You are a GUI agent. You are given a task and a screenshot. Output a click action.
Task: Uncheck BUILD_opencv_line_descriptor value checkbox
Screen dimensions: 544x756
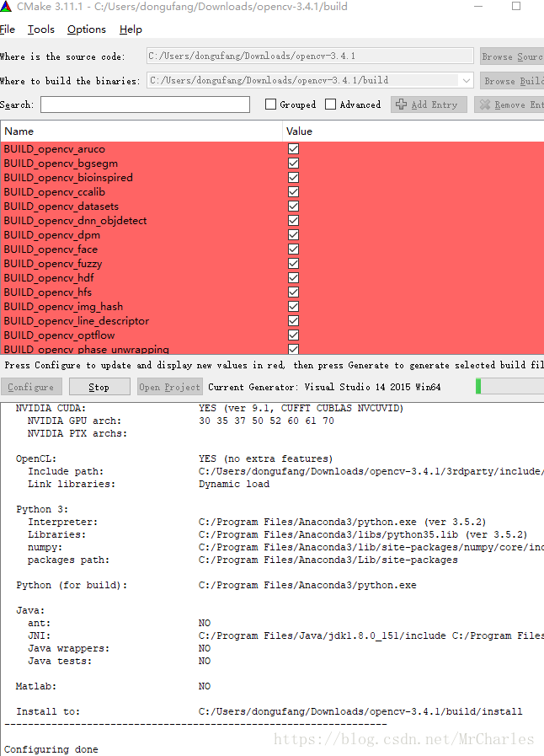(x=293, y=320)
